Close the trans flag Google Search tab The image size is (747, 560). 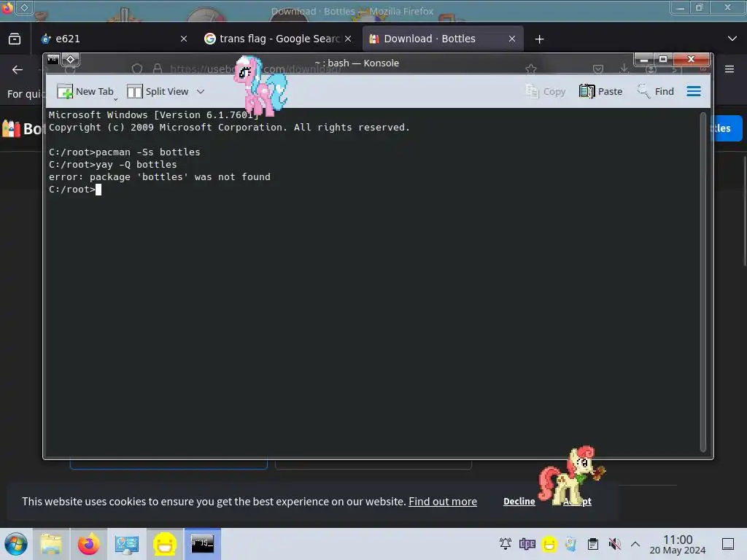coord(348,39)
